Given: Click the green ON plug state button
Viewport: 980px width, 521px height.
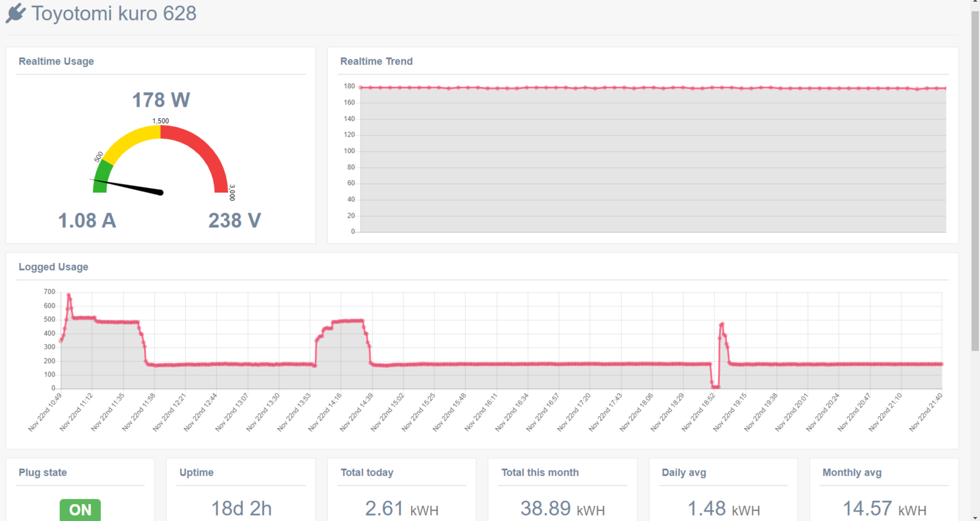Looking at the screenshot, I should click(x=80, y=510).
